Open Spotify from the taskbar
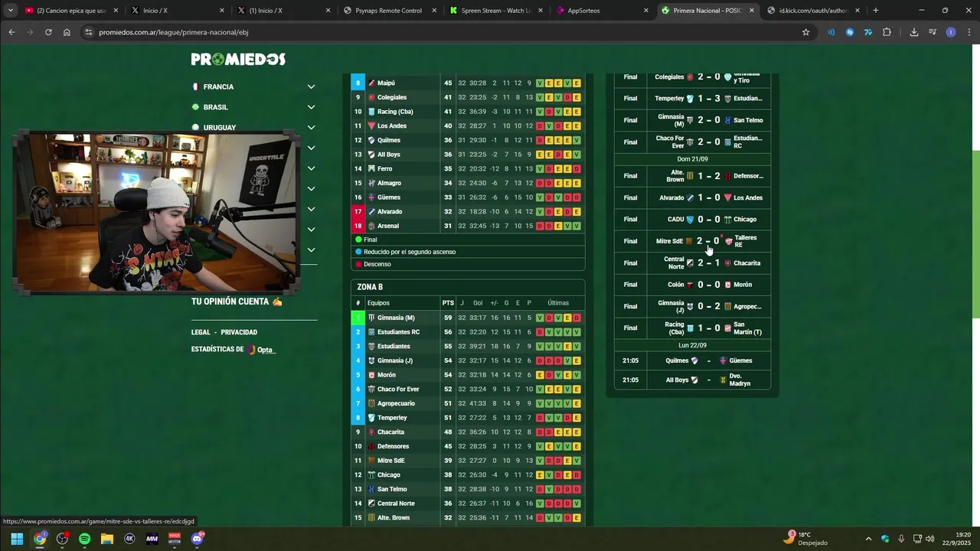Screen dimensions: 980x551 [x=84, y=539]
